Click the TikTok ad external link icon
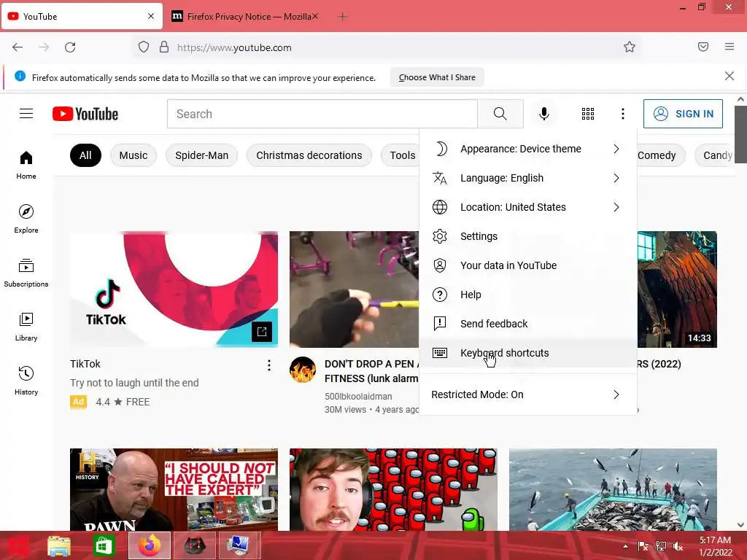 (x=262, y=332)
